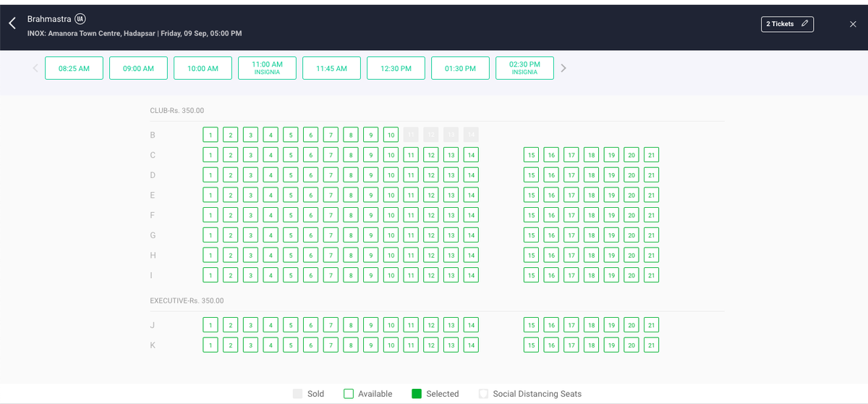The image size is (868, 404).
Task: Click the green Selected legend swatch
Action: click(x=417, y=394)
